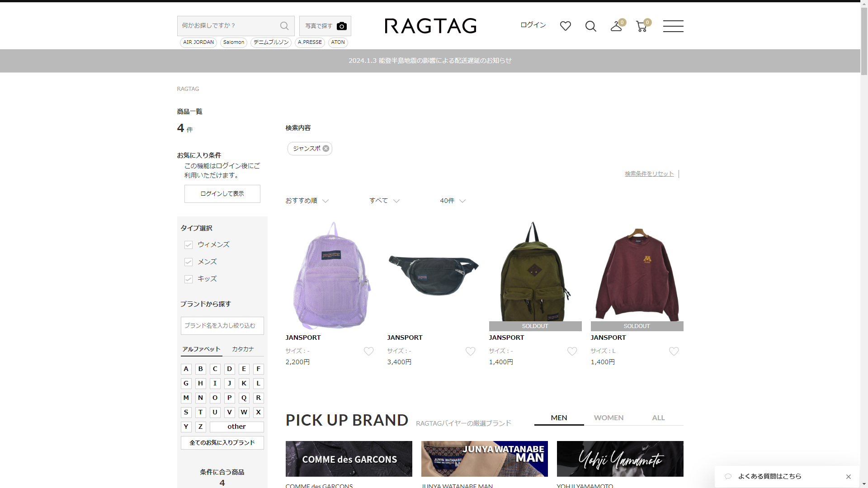Screen dimensions: 868x488
Task: Favorite the purple mesh JANSPORT backpack
Action: point(368,351)
